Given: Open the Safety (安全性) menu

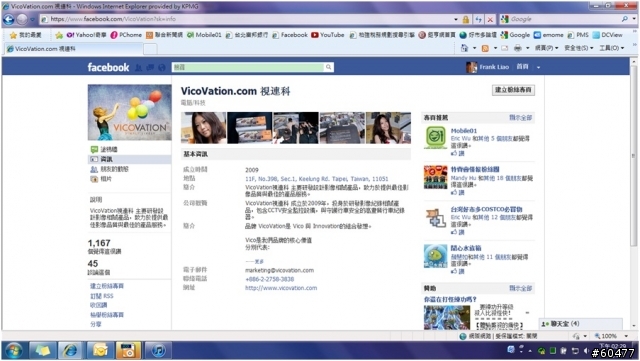Looking at the screenshot, I should 578,48.
